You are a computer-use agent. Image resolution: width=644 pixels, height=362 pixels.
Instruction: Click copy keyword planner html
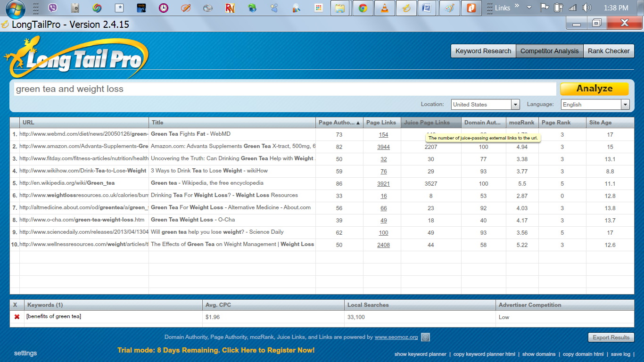tap(484, 354)
